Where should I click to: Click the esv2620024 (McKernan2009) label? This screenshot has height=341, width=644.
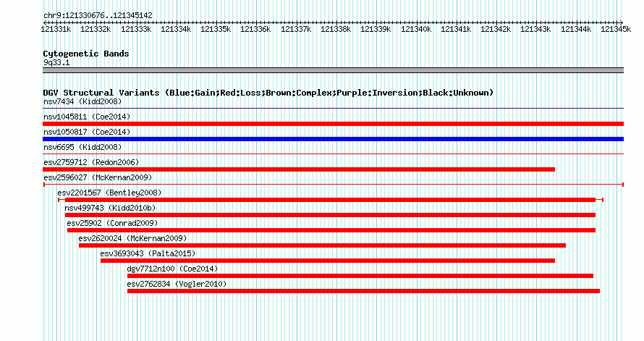pyautogui.click(x=132, y=238)
